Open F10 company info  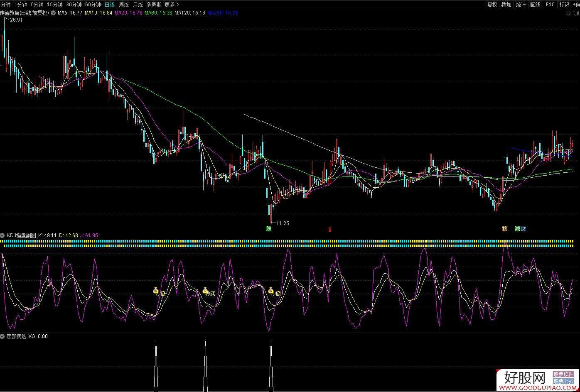click(x=550, y=5)
